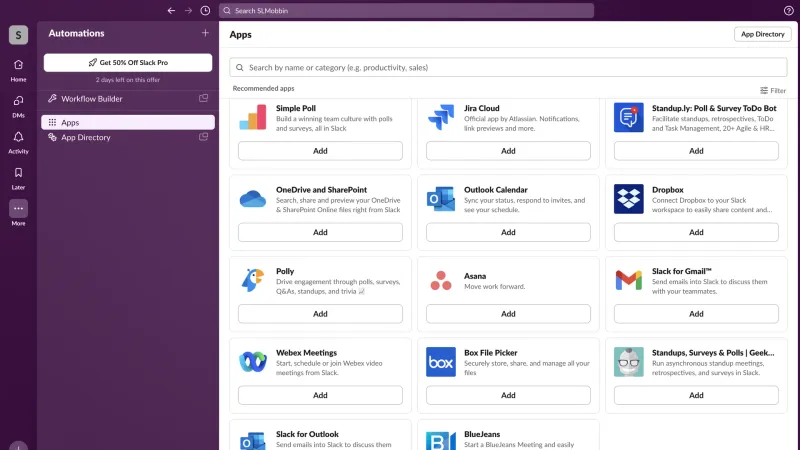Click the Polly parrot icon

[x=253, y=280]
